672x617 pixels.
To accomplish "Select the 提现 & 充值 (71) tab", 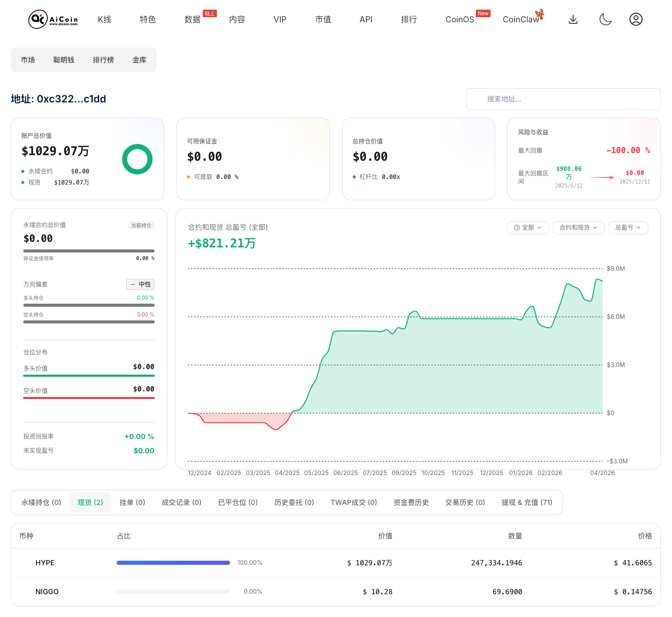I will click(x=527, y=502).
